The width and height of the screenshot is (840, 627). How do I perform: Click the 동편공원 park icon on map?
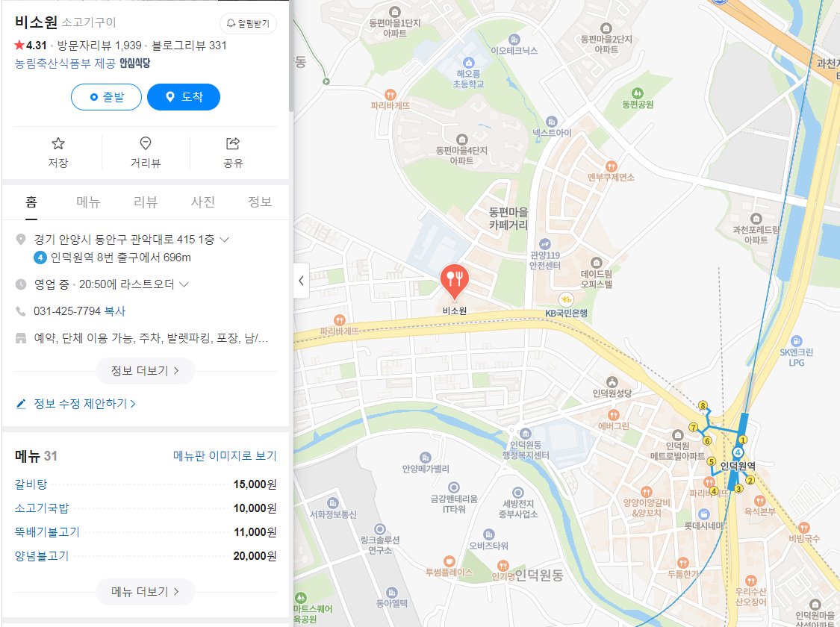coord(638,93)
